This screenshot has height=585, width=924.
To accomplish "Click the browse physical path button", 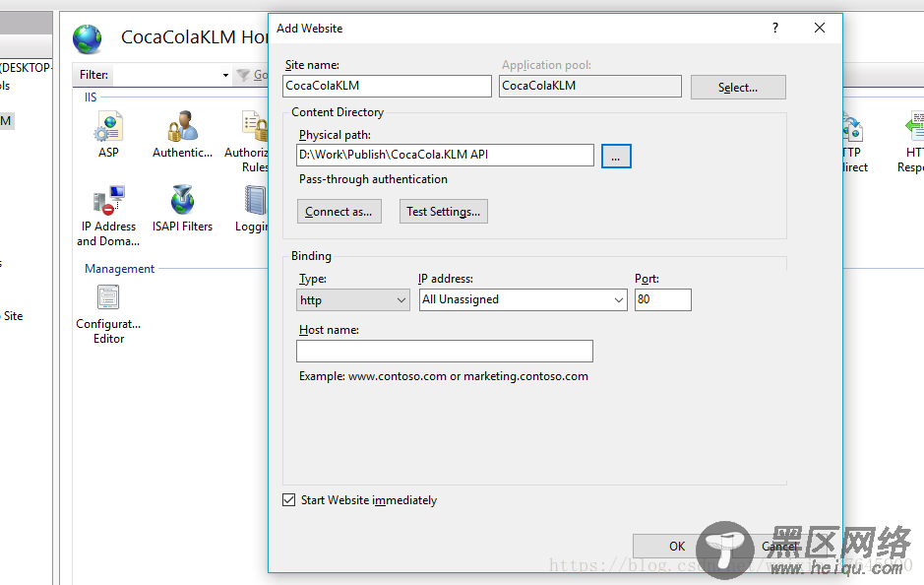I will (616, 157).
